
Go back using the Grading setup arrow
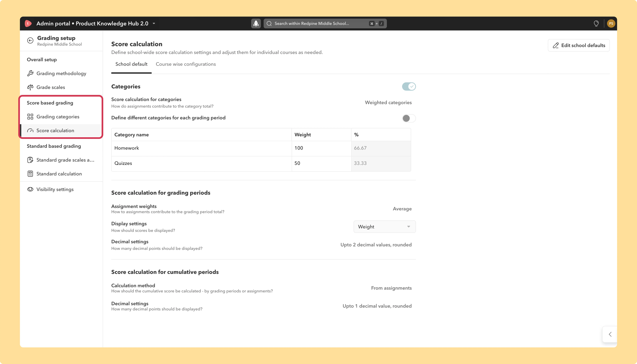(30, 41)
